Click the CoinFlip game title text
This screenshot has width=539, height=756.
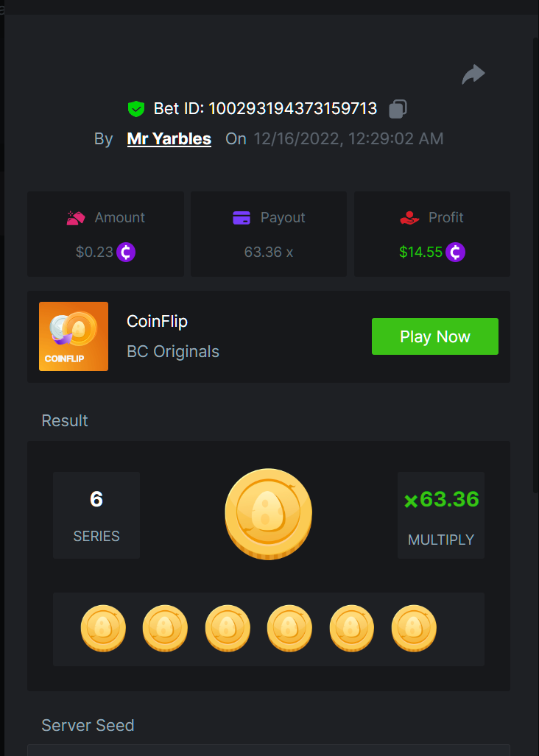[x=157, y=322]
